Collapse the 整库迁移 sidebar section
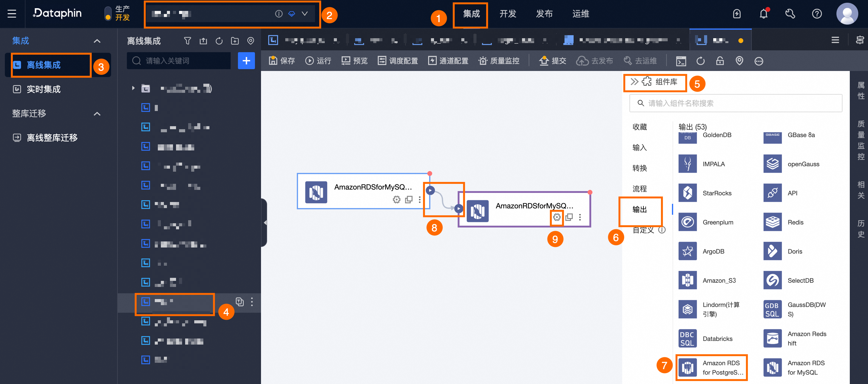868x384 pixels. (97, 114)
